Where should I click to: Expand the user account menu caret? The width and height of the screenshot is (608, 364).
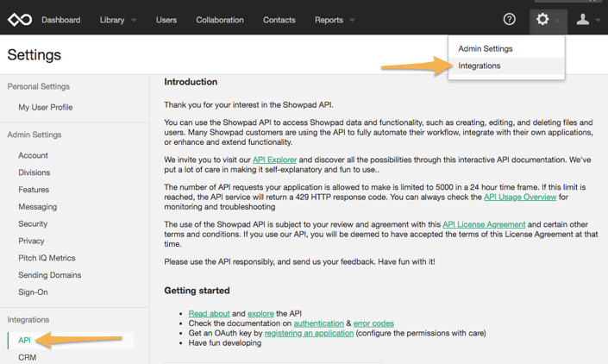[x=599, y=20]
